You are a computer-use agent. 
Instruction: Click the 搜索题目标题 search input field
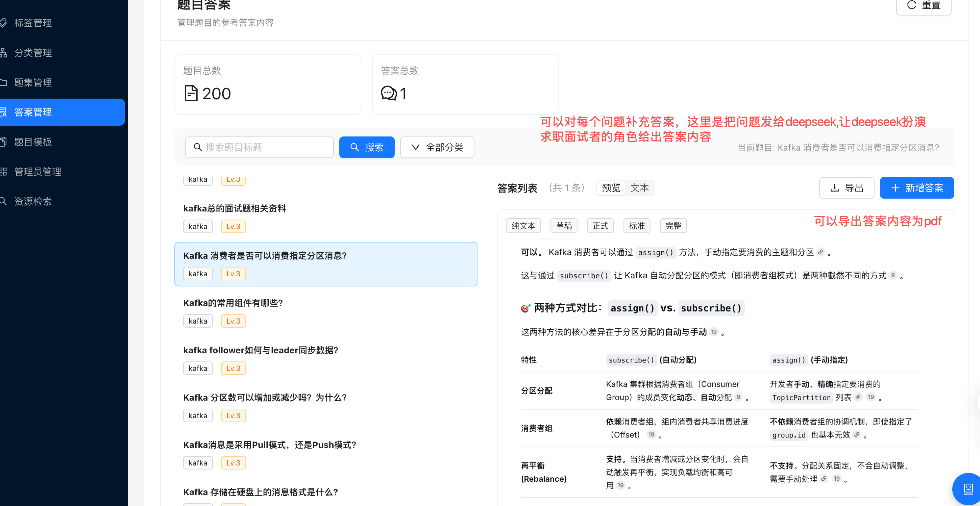tap(260, 147)
